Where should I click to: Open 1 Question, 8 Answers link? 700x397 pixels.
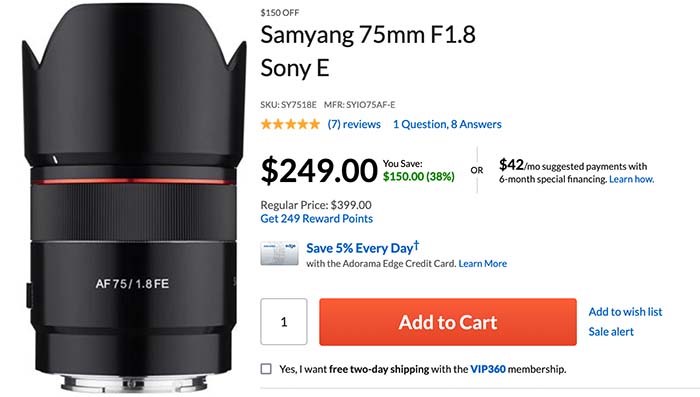pyautogui.click(x=447, y=124)
